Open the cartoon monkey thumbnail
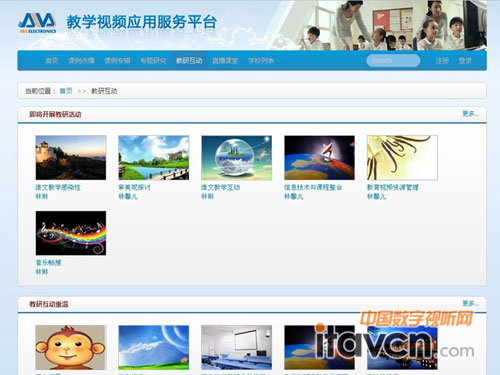Viewport: 500px width, 375px height. click(71, 347)
